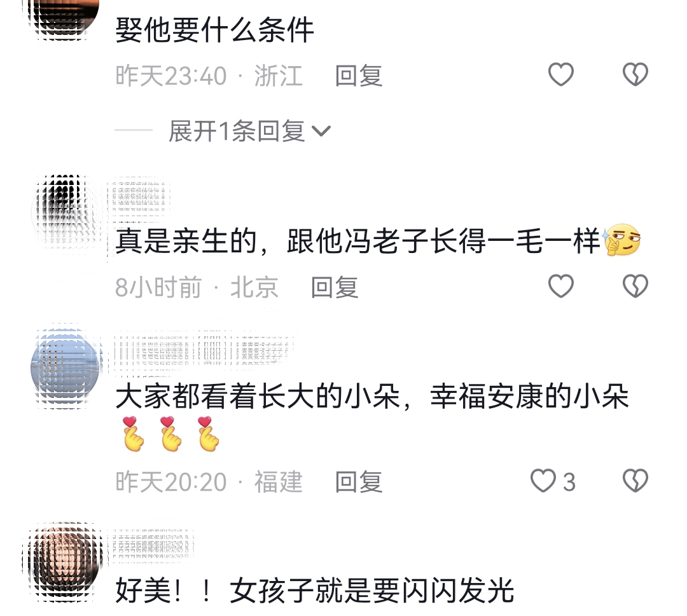
Task: Reply to the 8小时前 北京 comment
Action: tap(335, 287)
